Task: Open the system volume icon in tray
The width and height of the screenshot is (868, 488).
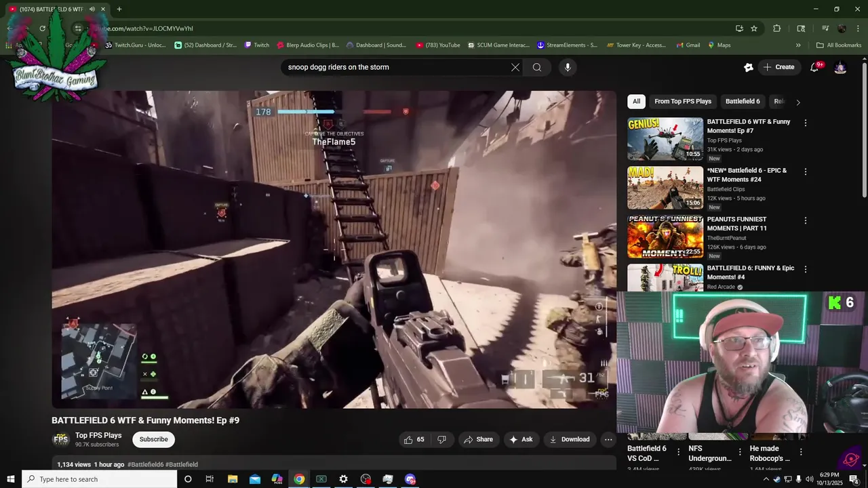Action: coord(810,479)
